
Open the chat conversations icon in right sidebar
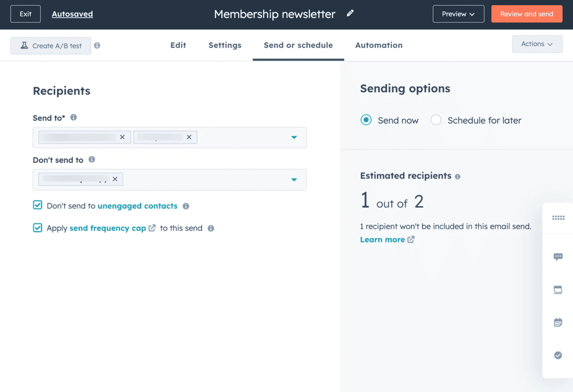point(558,257)
